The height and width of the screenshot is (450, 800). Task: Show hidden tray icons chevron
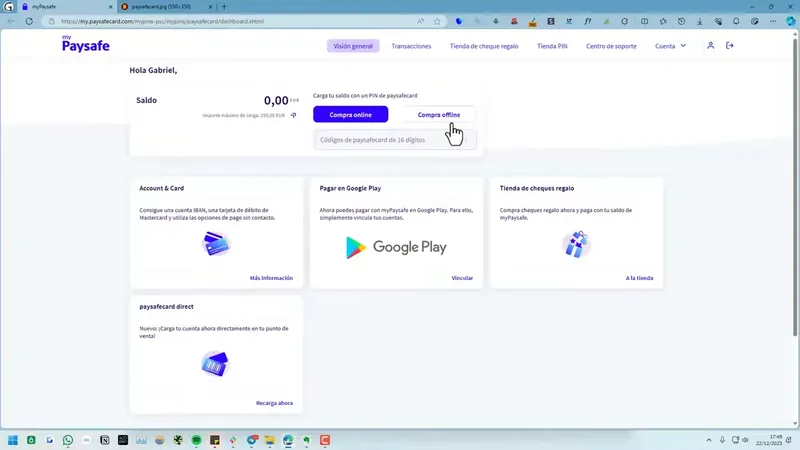click(709, 440)
